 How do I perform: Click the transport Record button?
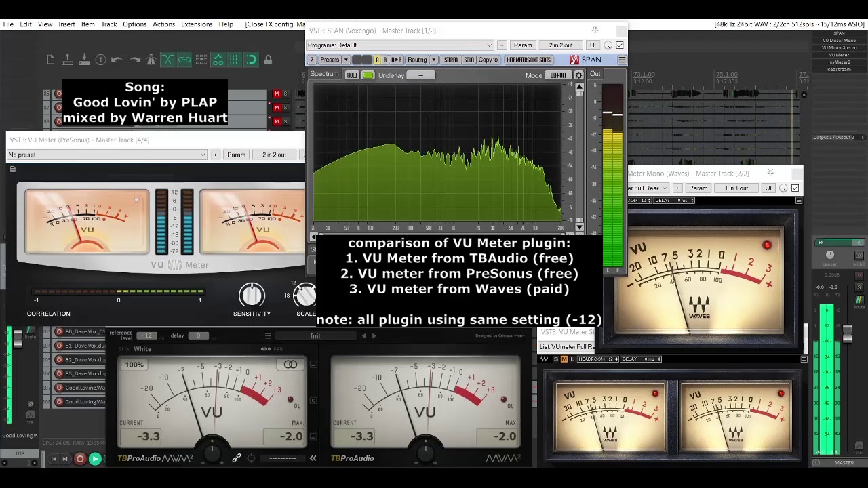point(80,459)
